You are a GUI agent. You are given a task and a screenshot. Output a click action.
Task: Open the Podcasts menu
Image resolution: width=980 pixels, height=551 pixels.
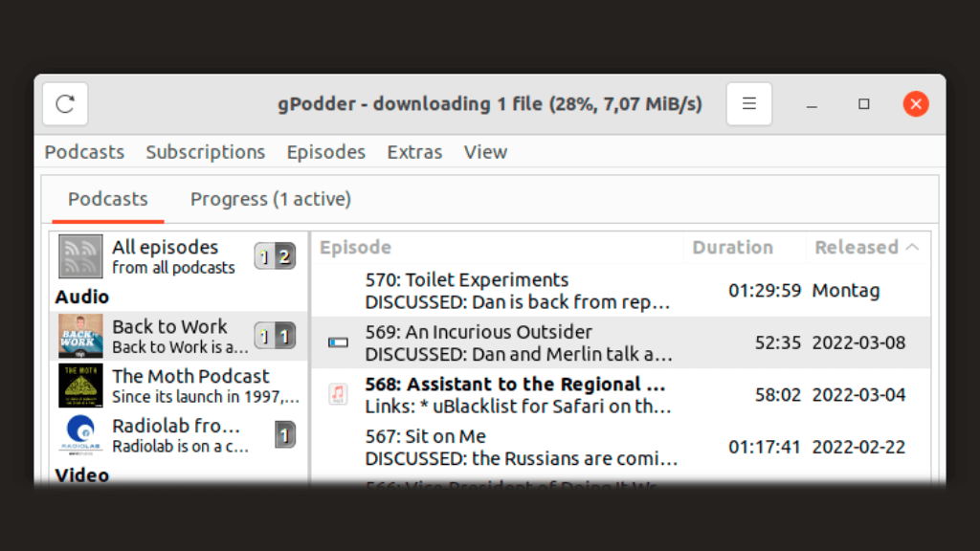[84, 152]
